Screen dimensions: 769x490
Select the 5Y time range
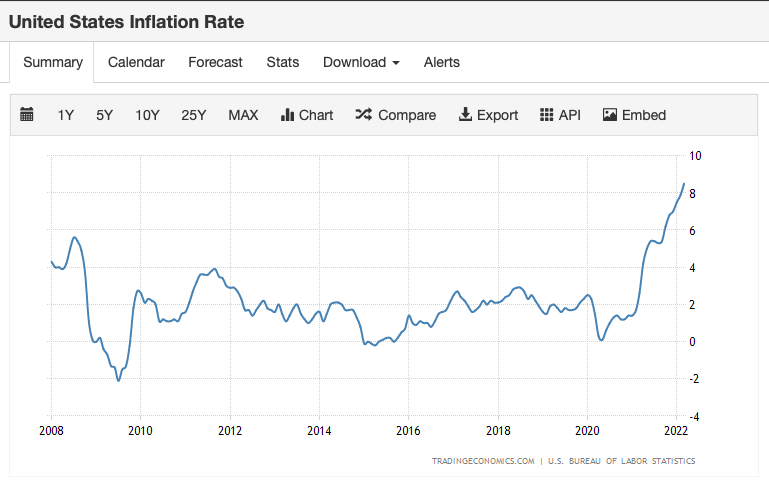tap(105, 115)
